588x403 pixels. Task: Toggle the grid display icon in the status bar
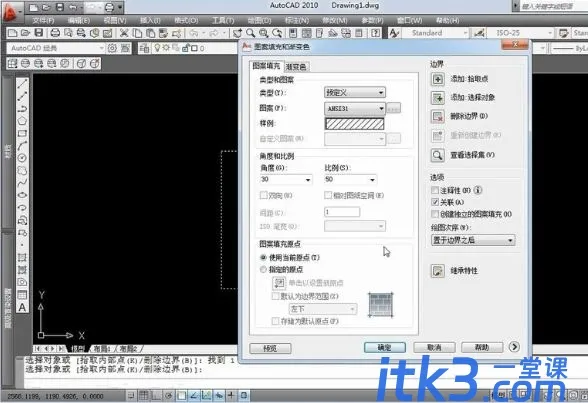pyautogui.click(x=144, y=395)
